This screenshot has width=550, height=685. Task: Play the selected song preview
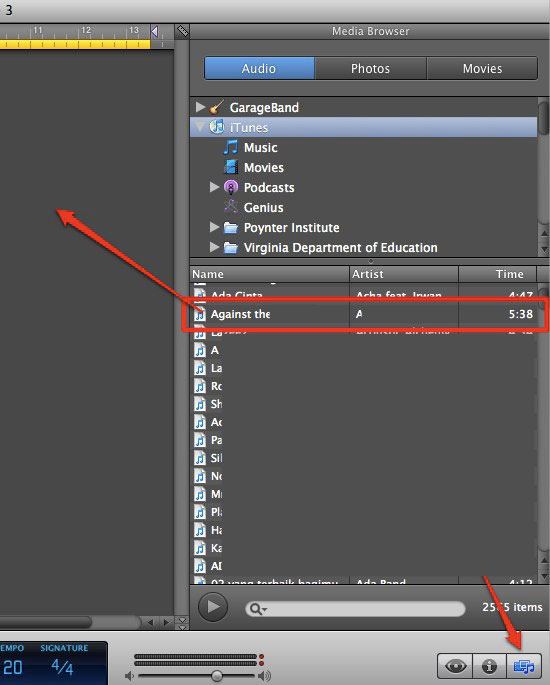coord(213,607)
